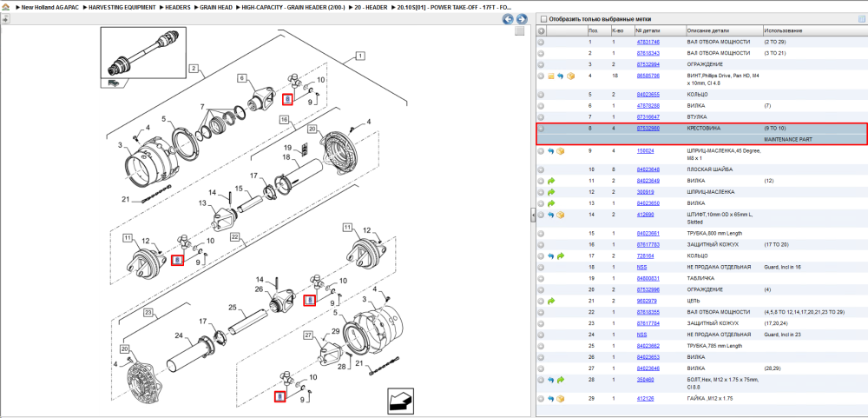Open part number link 47831746
Screen dimensions: 868x418
click(648, 42)
